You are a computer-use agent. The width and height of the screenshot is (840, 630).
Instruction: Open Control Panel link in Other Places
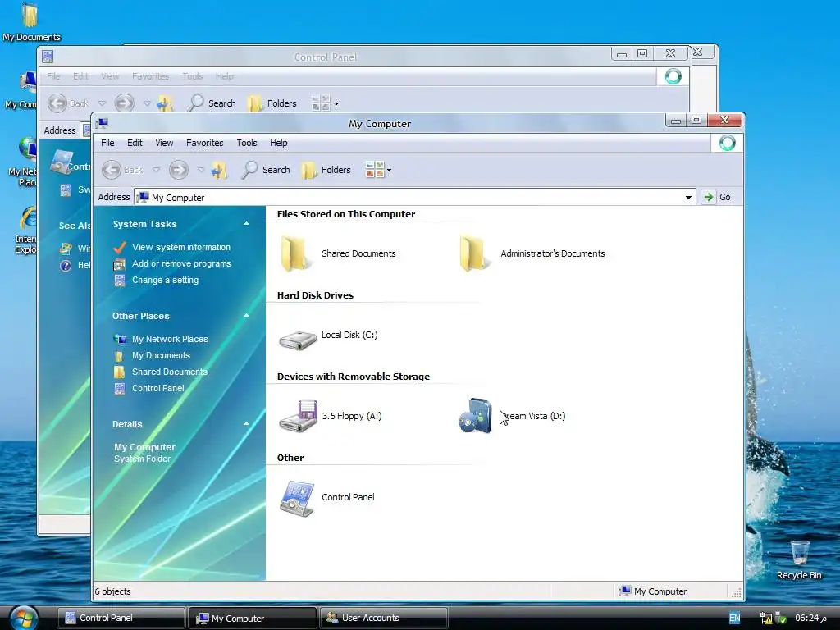tap(158, 388)
